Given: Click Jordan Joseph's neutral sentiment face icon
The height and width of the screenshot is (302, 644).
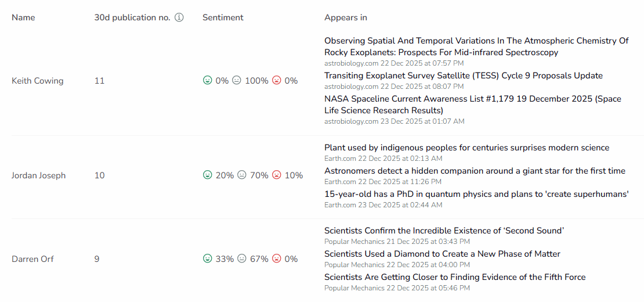Looking at the screenshot, I should tap(242, 175).
